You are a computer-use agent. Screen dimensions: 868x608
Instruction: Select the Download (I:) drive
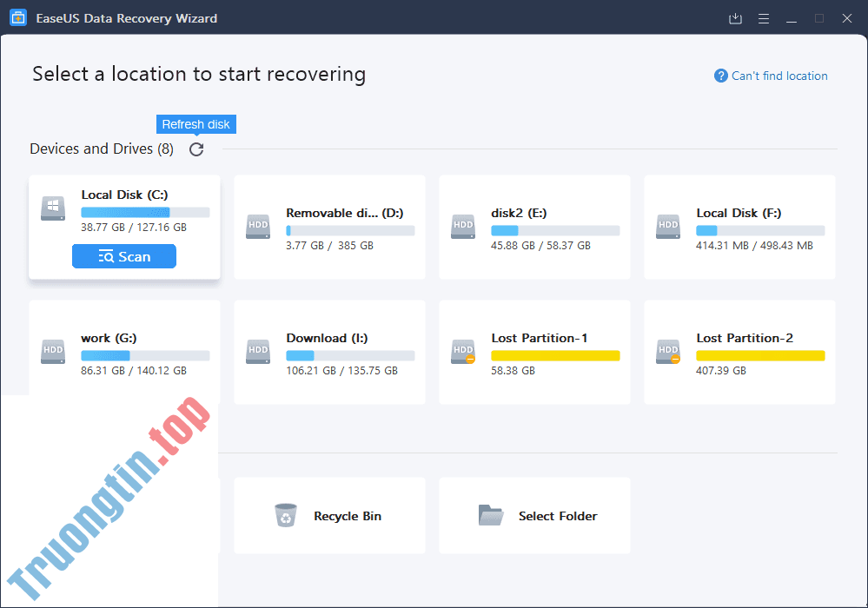coord(329,353)
